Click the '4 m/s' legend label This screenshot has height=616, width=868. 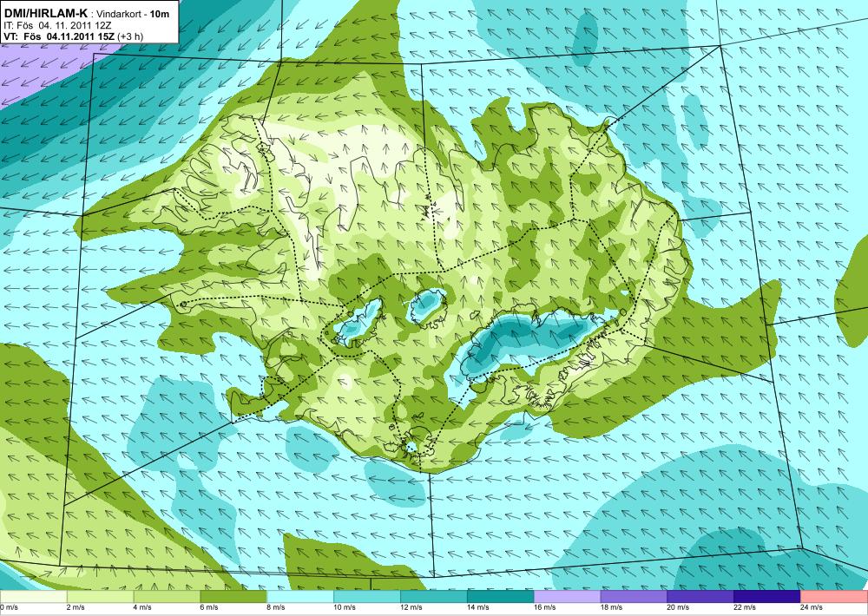click(142, 607)
